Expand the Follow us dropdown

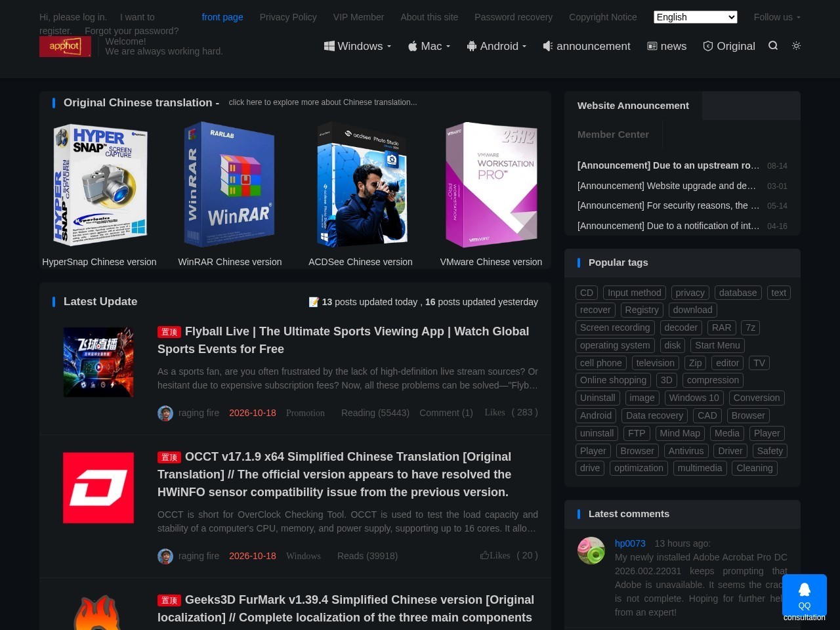pos(777,17)
